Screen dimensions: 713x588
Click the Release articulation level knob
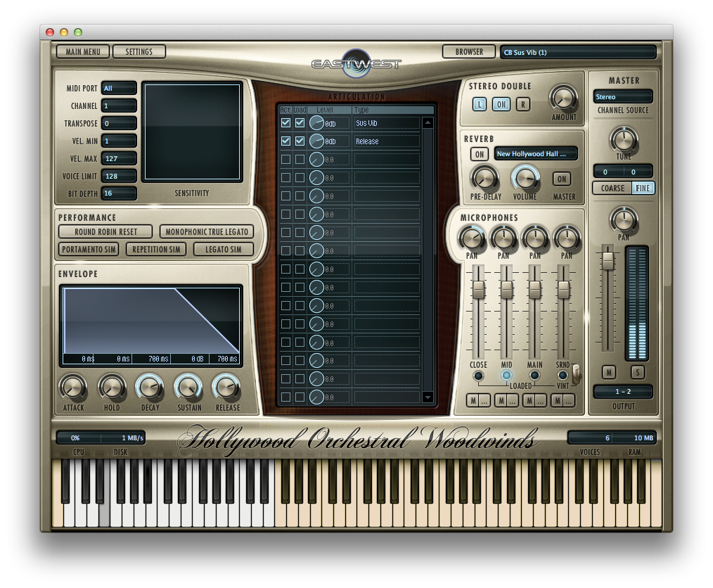coord(316,141)
